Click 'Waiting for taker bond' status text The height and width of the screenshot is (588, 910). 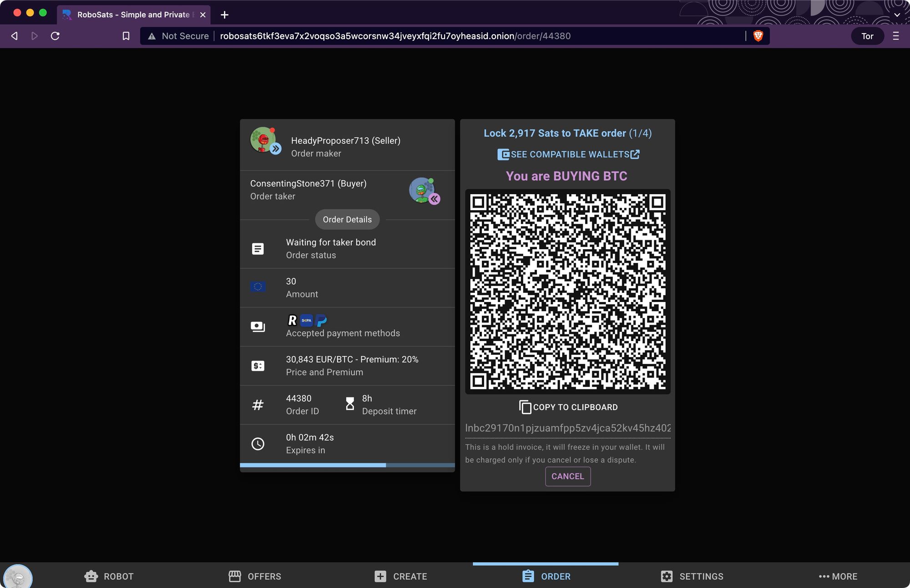click(x=331, y=242)
